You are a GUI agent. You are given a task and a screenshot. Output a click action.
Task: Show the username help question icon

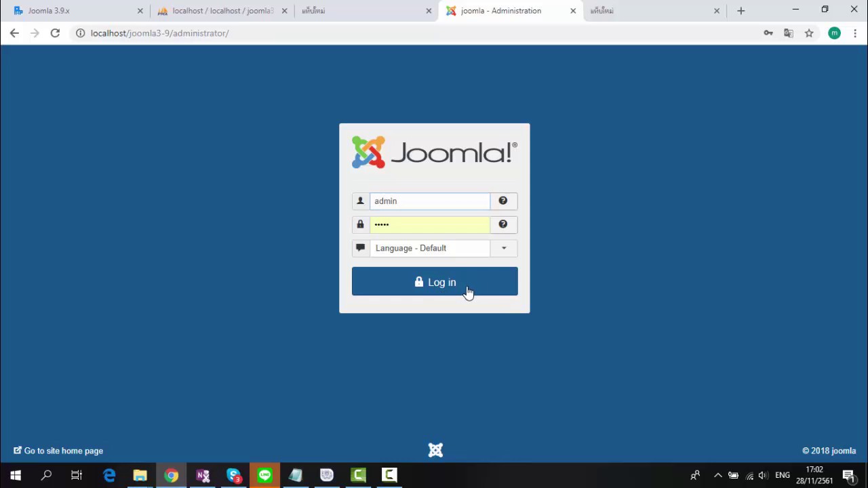[x=503, y=201]
